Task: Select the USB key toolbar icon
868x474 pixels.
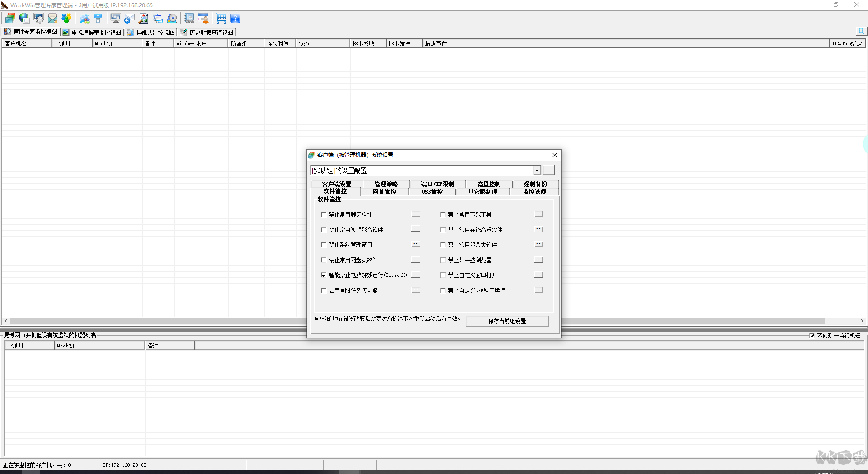Action: coord(98,18)
